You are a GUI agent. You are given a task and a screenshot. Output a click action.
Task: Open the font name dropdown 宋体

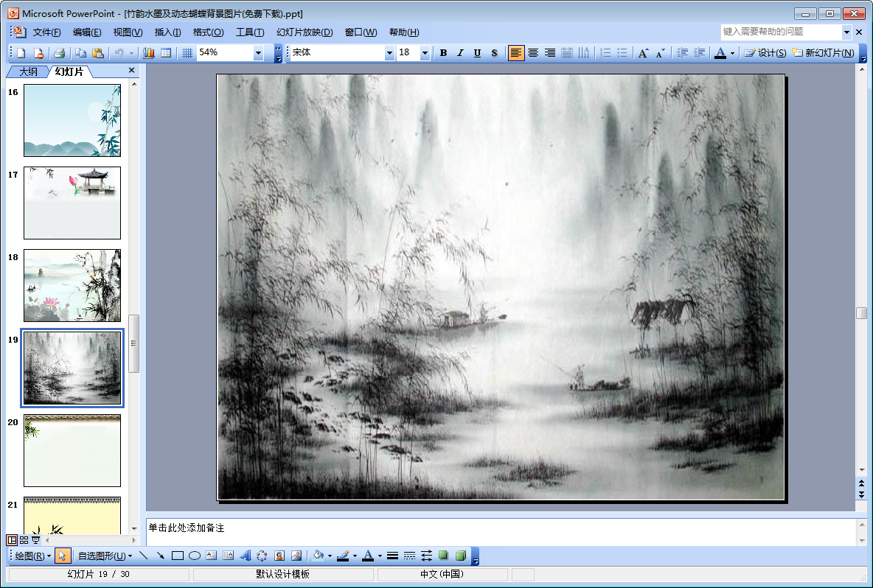pos(389,53)
